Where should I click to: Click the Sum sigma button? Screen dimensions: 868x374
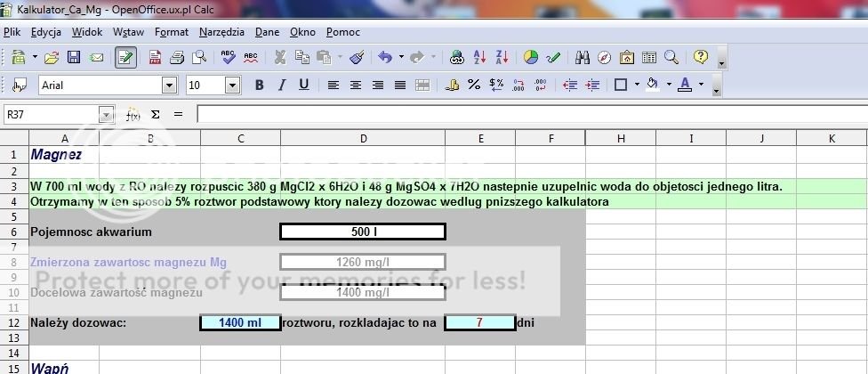(x=156, y=115)
